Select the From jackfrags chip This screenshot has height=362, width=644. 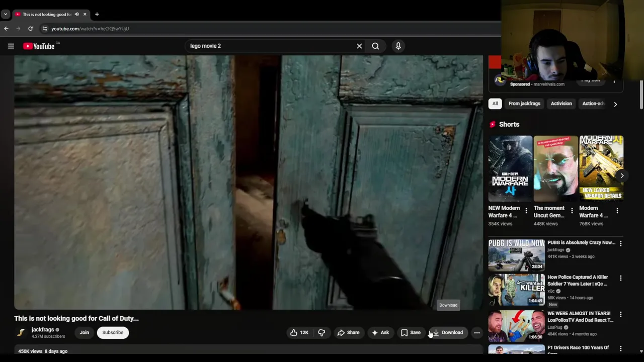pyautogui.click(x=524, y=104)
